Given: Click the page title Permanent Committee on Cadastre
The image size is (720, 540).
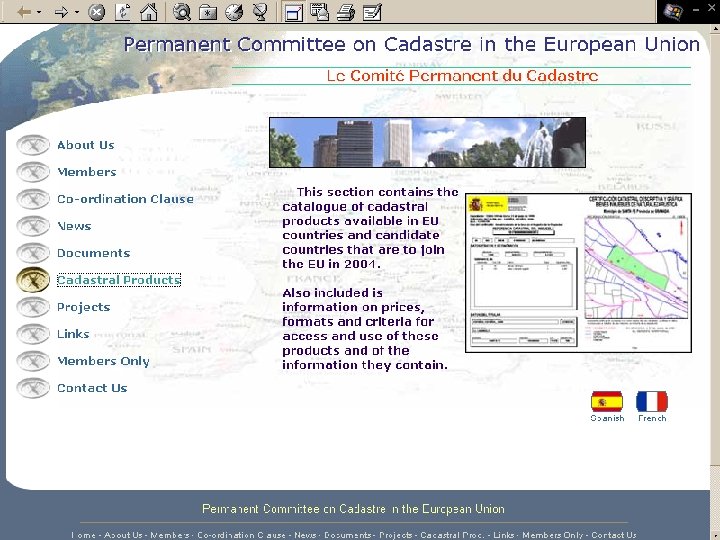Looking at the screenshot, I should point(412,45).
